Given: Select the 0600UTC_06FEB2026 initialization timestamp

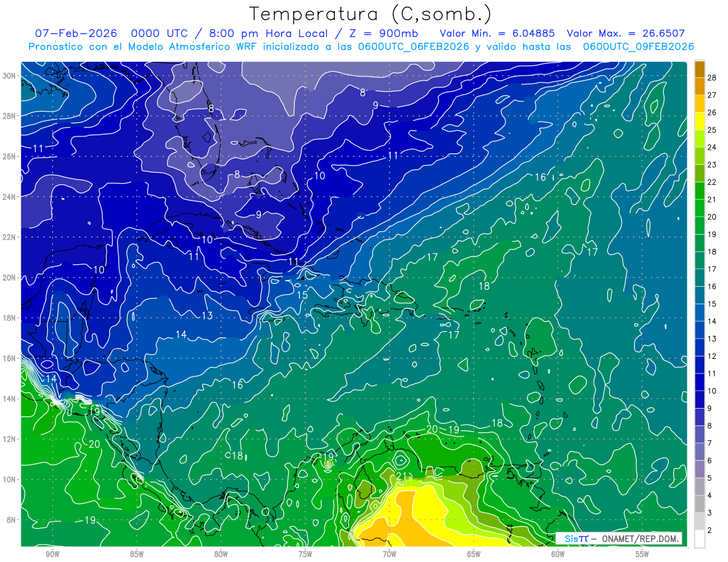Looking at the screenshot, I should click(414, 47).
